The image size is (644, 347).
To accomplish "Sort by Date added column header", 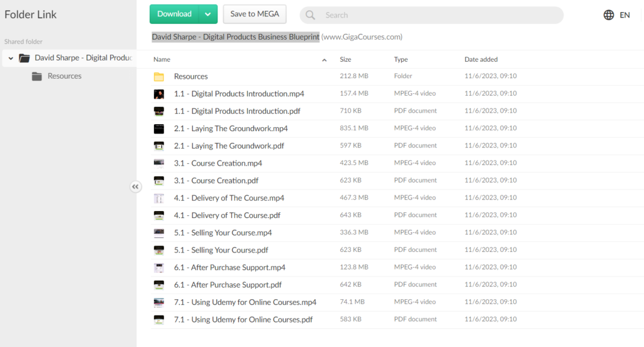I will pyautogui.click(x=481, y=60).
